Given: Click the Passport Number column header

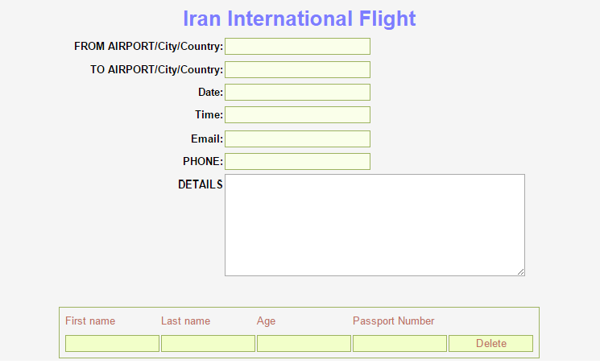Looking at the screenshot, I should click(393, 321).
